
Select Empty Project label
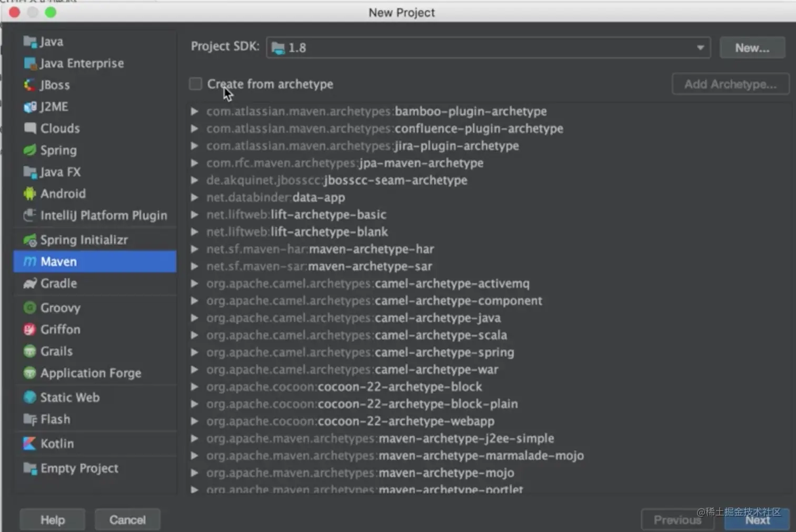click(79, 468)
